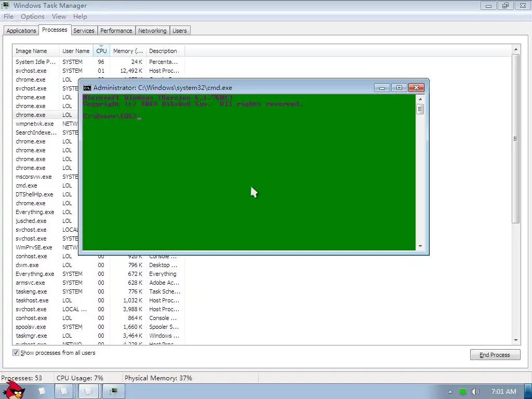Select the Processes tab
The image size is (532, 399).
tap(55, 30)
